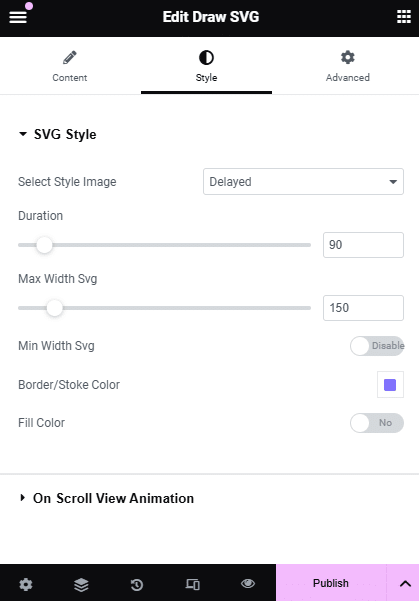Open the hamburger menu icon
Screen dimensions: 419x601
click(18, 17)
